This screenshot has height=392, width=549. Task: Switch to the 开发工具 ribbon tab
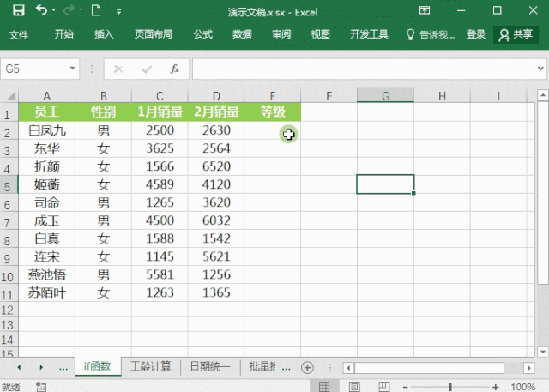370,34
